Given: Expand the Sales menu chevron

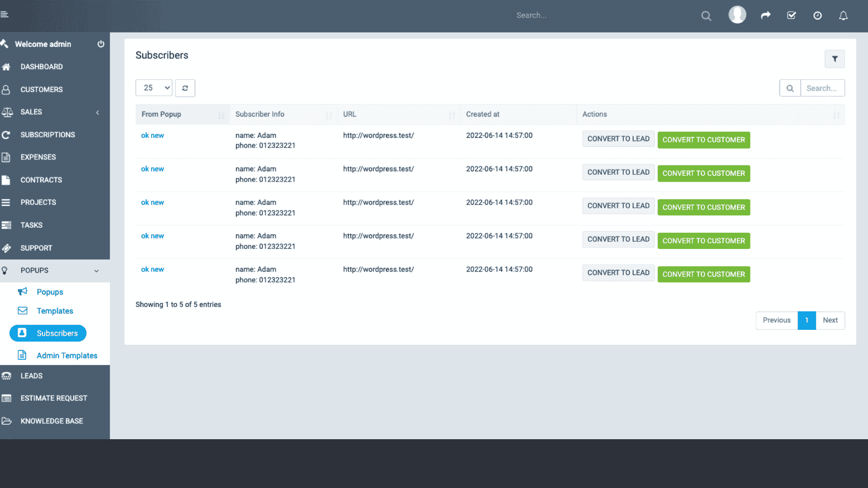Looking at the screenshot, I should point(97,113).
